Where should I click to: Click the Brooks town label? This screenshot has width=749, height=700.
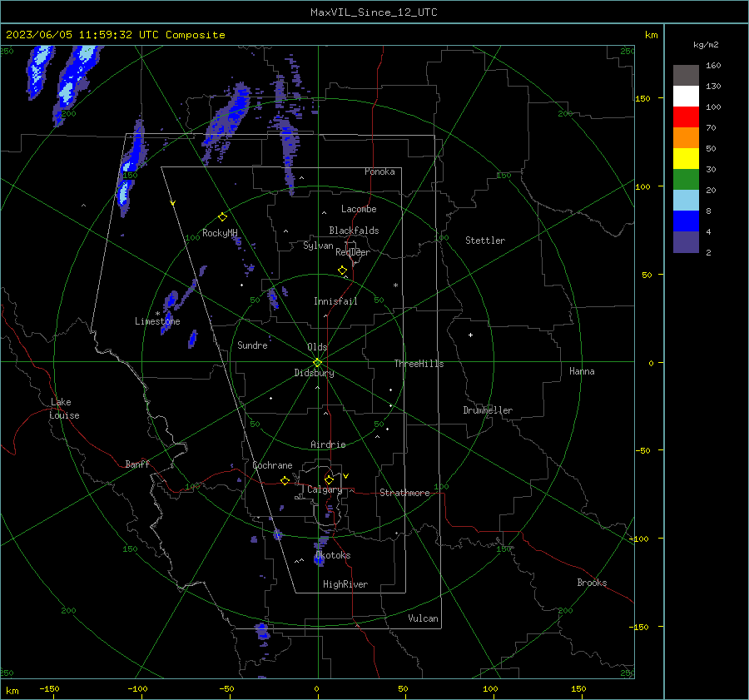point(592,583)
